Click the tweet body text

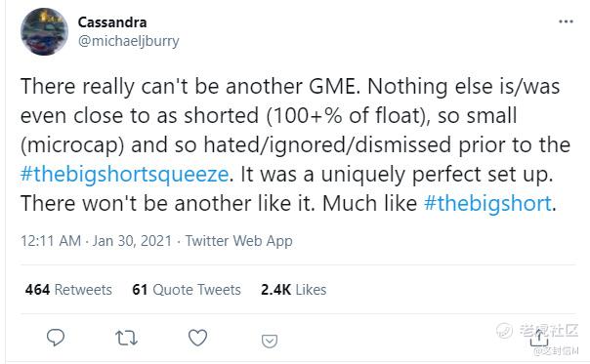(x=295, y=145)
